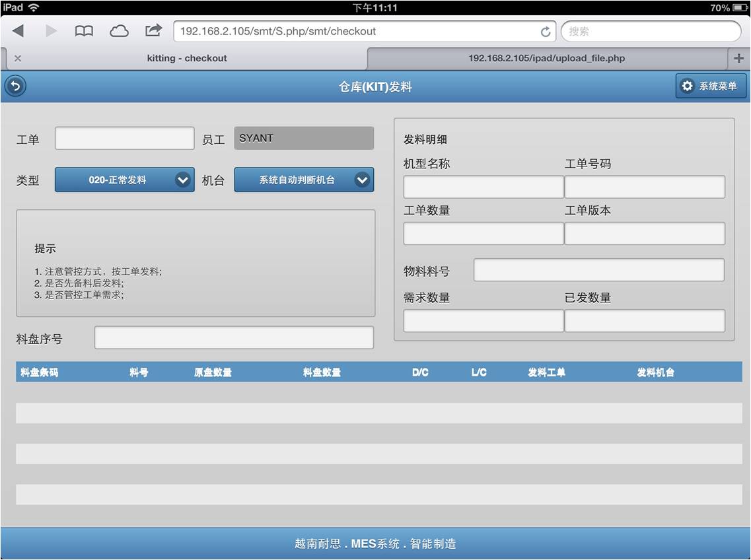Tap the URL address bar
The width and height of the screenshot is (751, 560).
click(357, 31)
